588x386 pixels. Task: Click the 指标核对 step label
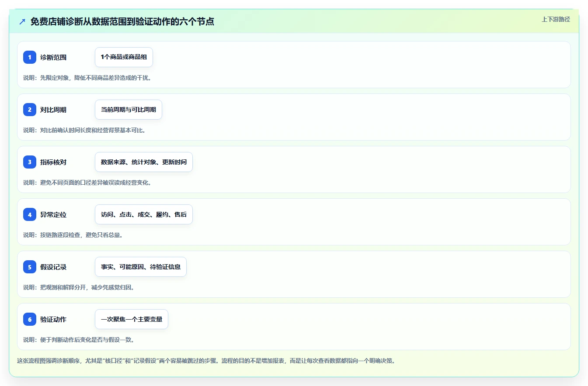53,162
